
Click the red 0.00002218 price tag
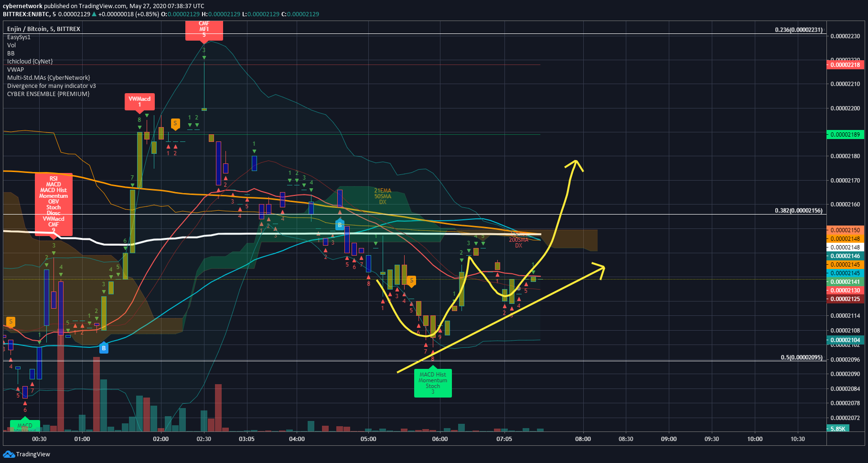(845, 65)
